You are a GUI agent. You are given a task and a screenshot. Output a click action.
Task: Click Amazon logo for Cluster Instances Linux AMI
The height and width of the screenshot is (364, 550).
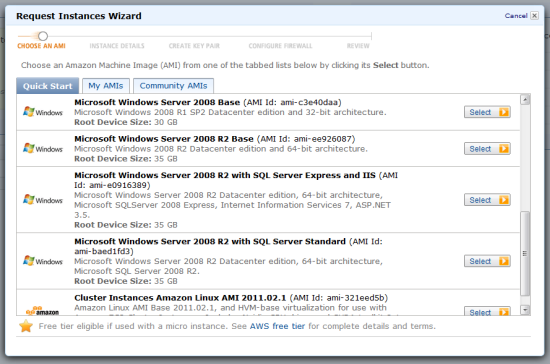(42, 311)
